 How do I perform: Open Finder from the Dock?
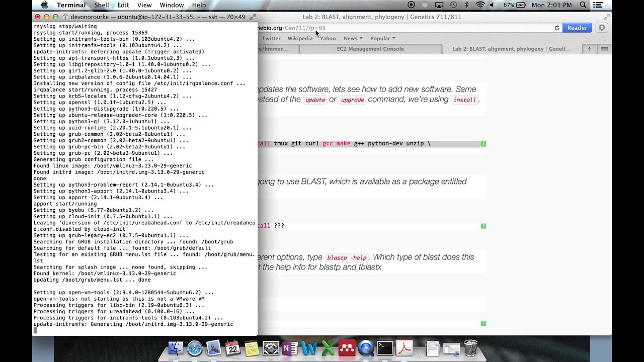pos(176,348)
